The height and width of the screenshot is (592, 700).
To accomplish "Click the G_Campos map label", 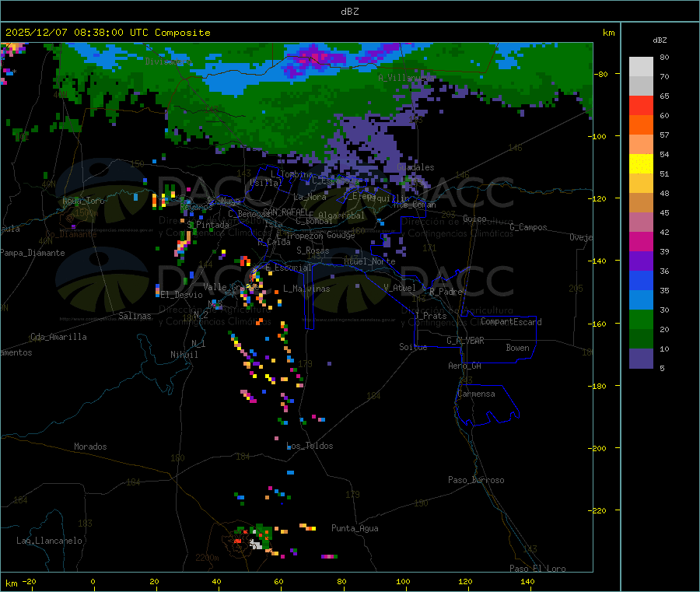I will (528, 227).
